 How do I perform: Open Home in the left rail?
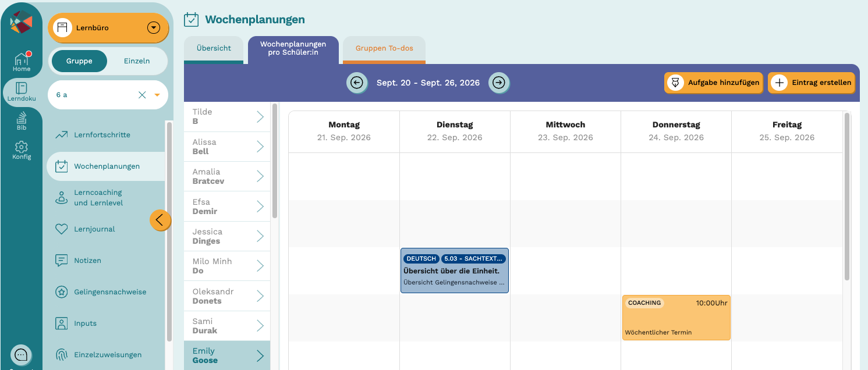[22, 62]
